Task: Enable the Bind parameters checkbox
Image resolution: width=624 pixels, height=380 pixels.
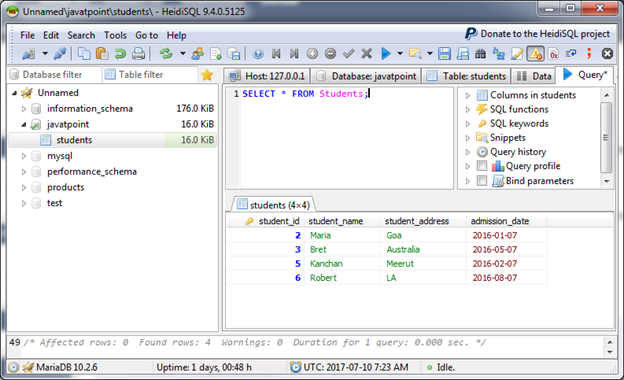Action: coord(482,181)
